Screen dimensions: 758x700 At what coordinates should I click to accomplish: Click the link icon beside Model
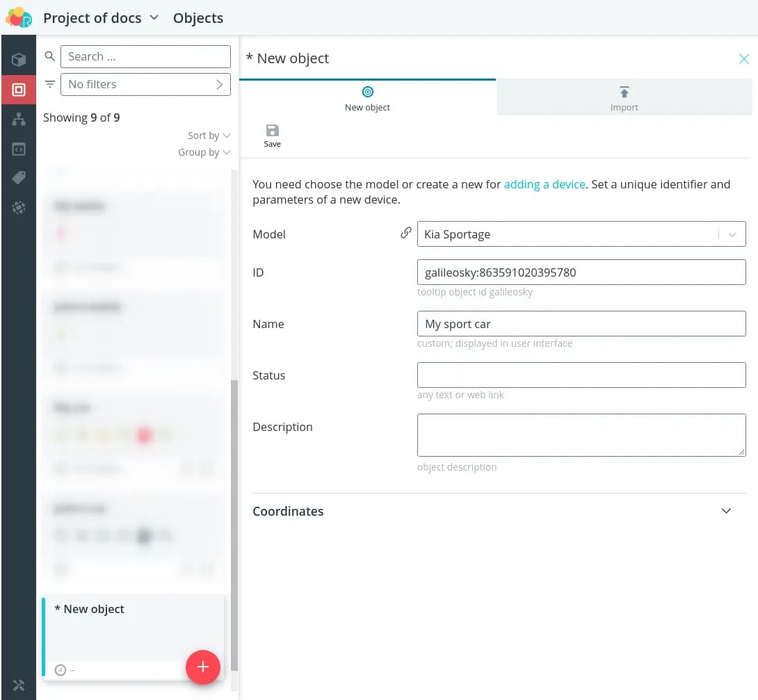pos(405,234)
